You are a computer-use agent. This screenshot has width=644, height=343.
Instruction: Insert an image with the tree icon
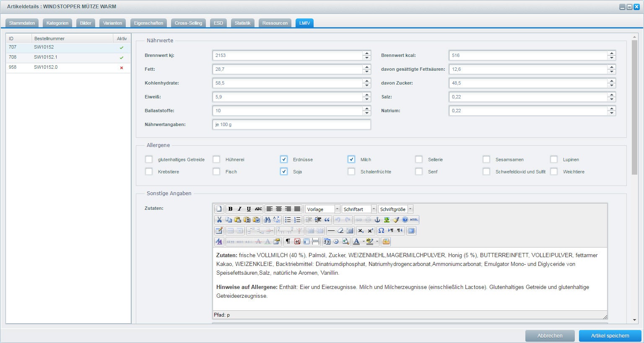coord(387,220)
